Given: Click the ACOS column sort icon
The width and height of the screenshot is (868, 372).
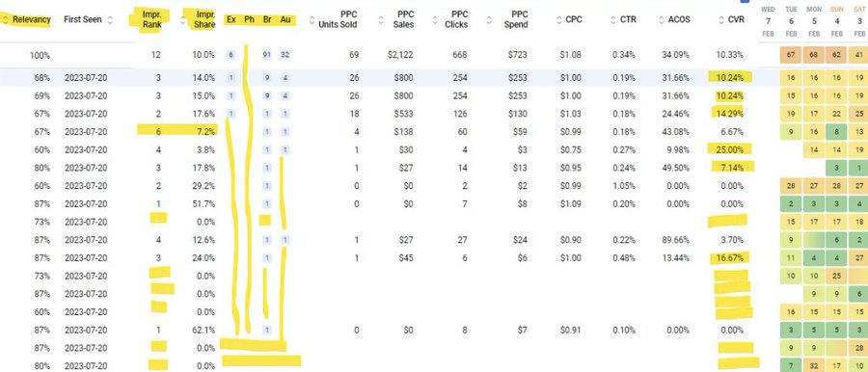Looking at the screenshot, I should tap(661, 20).
